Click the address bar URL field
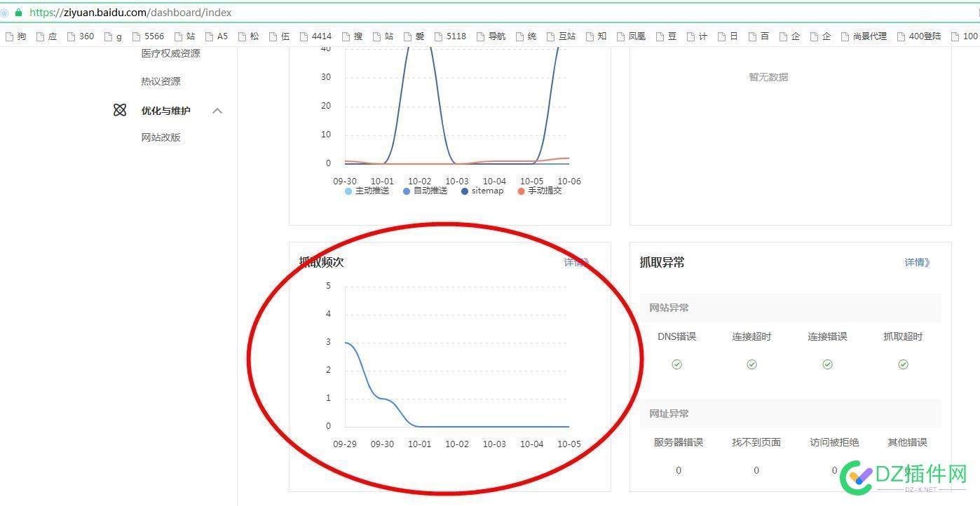The height and width of the screenshot is (506, 980). click(x=491, y=13)
